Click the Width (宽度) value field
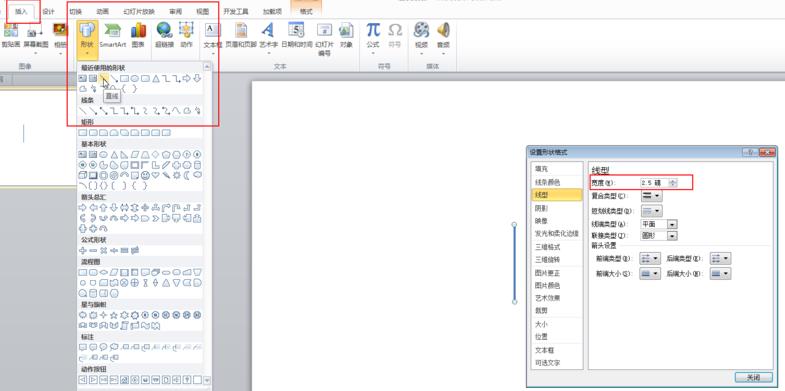The width and height of the screenshot is (785, 391). tap(654, 183)
